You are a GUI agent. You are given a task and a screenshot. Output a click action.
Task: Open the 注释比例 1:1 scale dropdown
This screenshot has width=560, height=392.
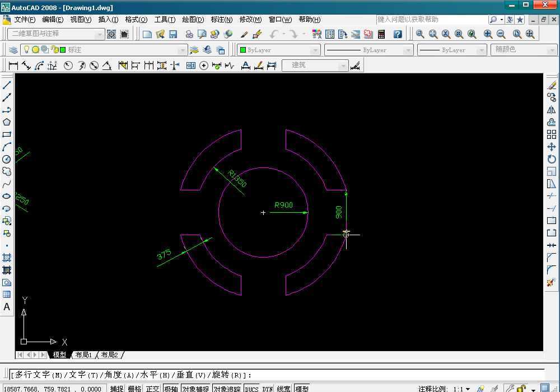[x=461, y=389]
